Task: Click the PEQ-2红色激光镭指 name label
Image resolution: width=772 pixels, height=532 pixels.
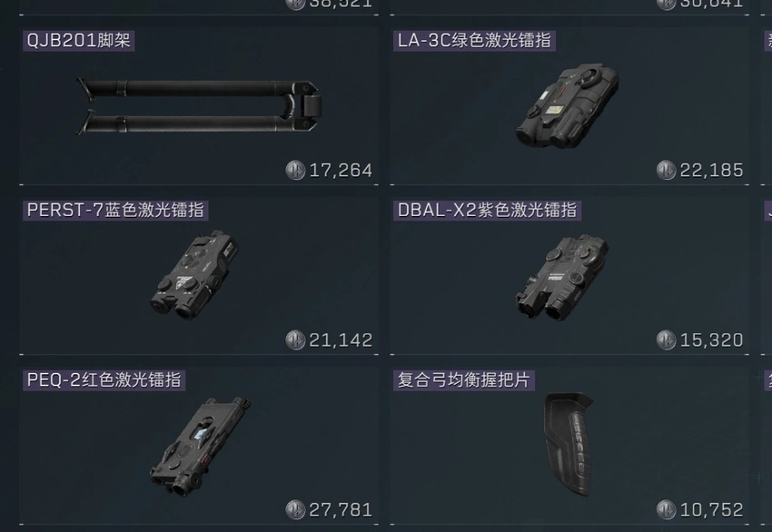Action: tap(104, 379)
